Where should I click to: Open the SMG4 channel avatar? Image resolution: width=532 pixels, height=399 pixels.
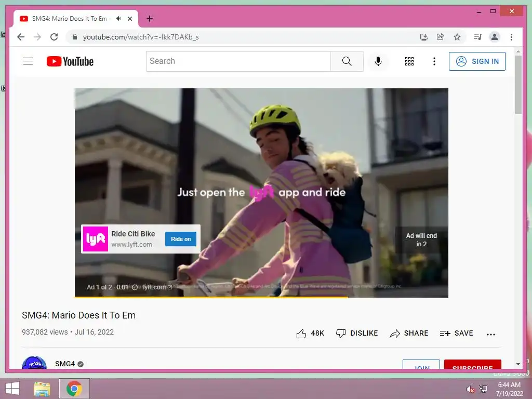coord(34,363)
